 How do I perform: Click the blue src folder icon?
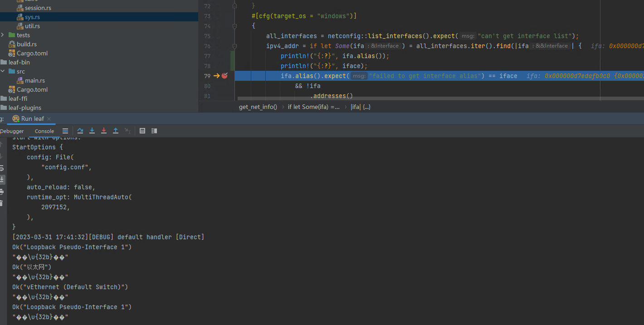(x=12, y=71)
